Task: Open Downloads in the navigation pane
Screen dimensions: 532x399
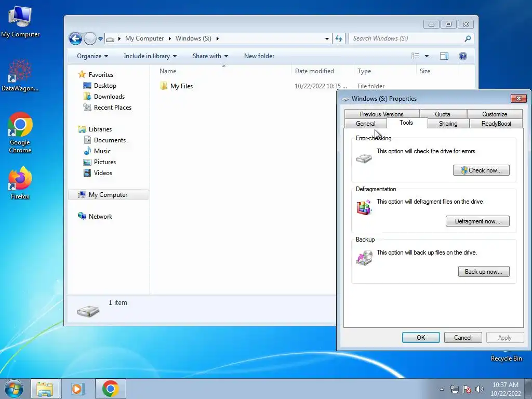Action: tap(109, 96)
